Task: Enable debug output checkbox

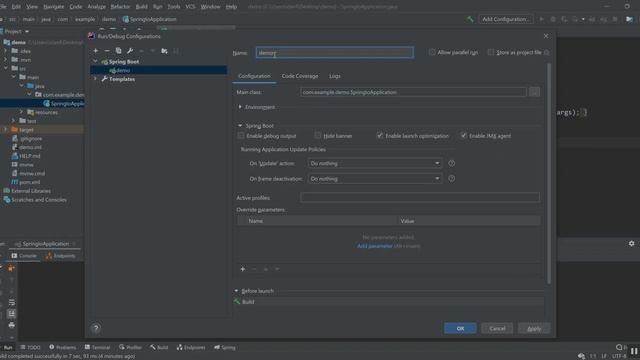Action: (241, 136)
